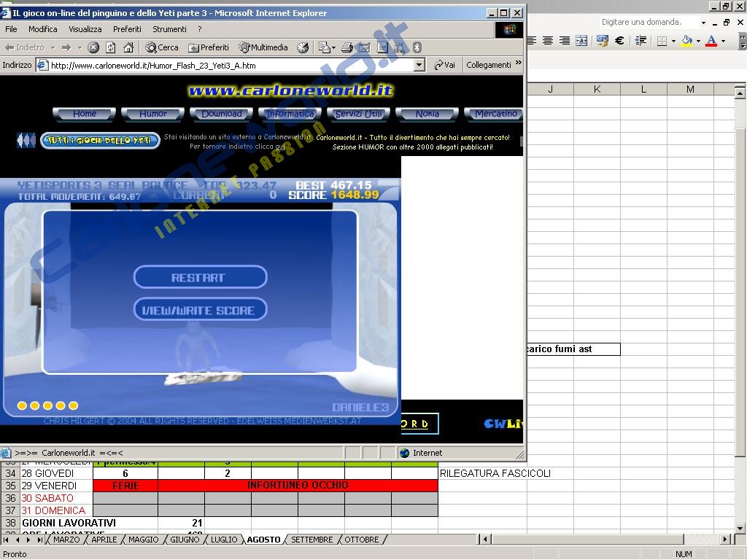Open the Visualizza menu
The image size is (747, 560).
[x=85, y=29]
